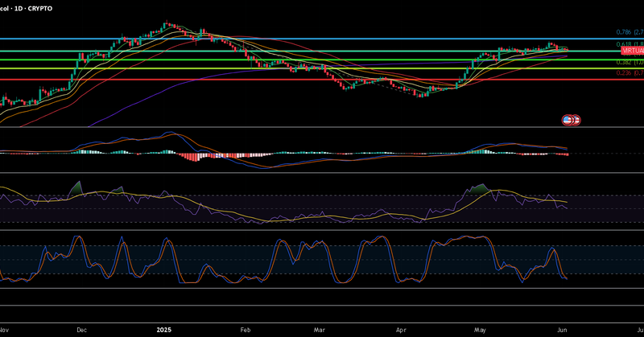Click the Apr label on the time axis
This screenshot has width=644, height=337.
tap(401, 330)
